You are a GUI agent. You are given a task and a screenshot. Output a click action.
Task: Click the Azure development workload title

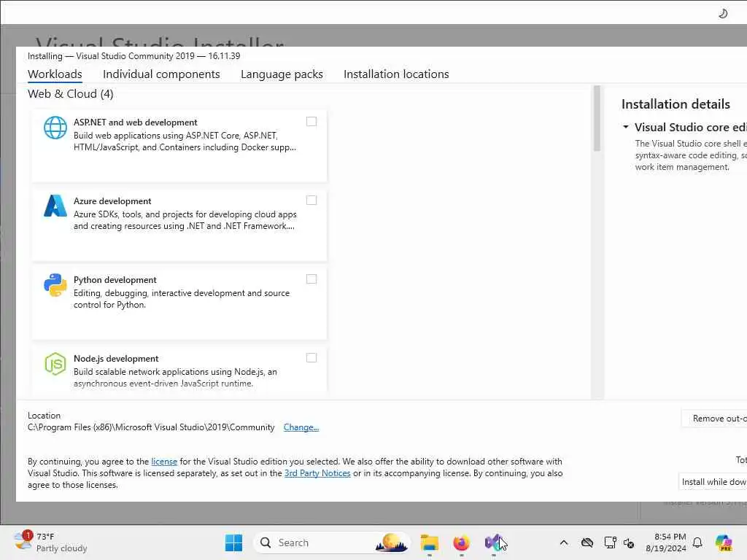click(x=112, y=201)
